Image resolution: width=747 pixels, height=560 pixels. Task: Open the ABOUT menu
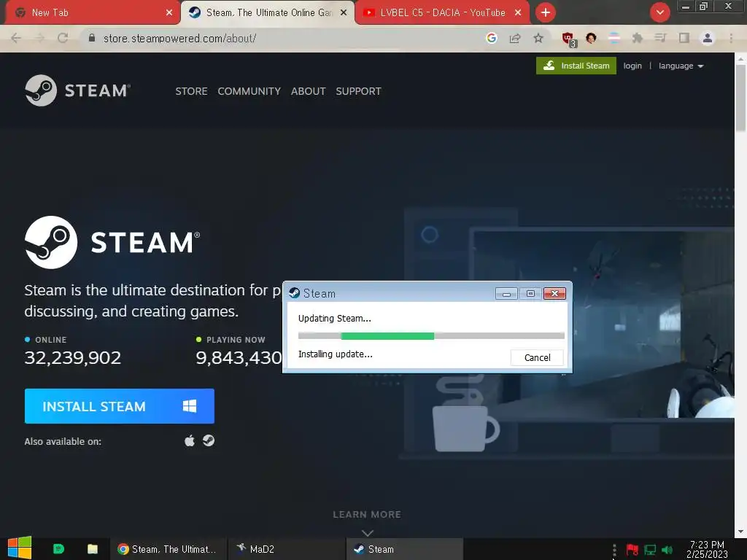click(309, 91)
